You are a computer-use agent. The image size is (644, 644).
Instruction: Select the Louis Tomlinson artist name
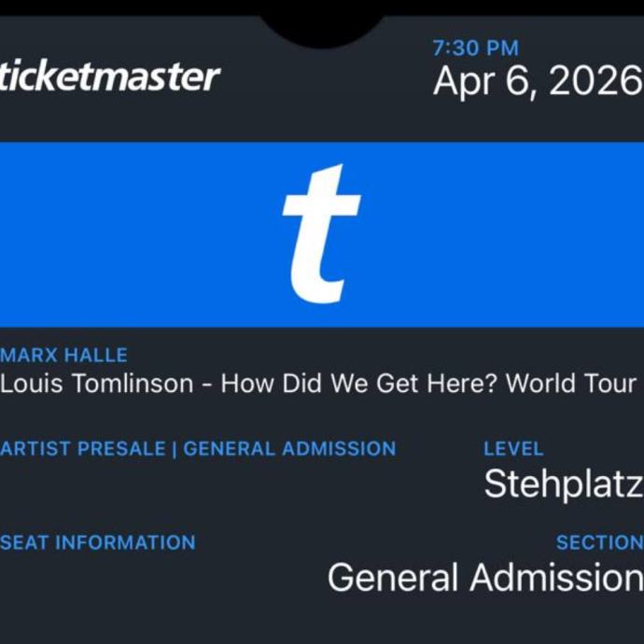[x=99, y=384]
